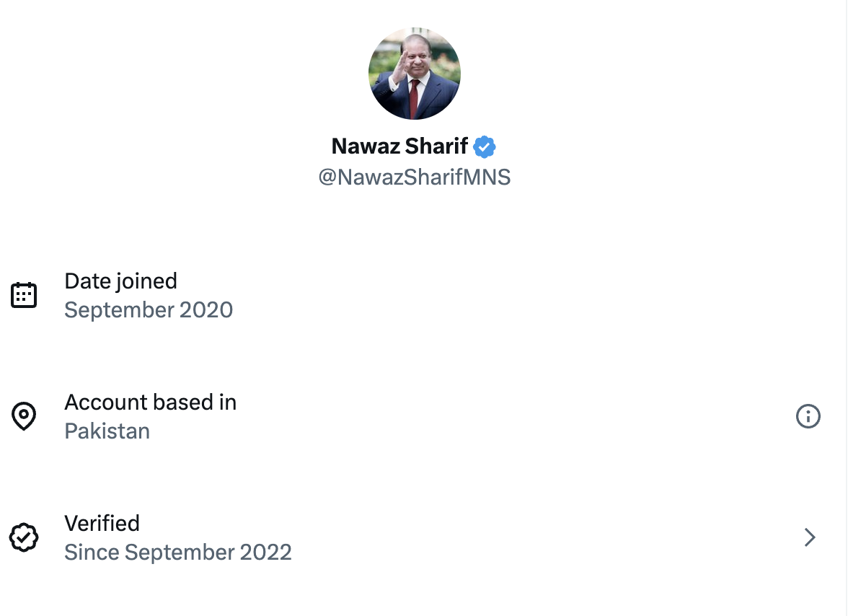The width and height of the screenshot is (848, 616).
Task: Click the Date joined label
Action: [x=121, y=281]
